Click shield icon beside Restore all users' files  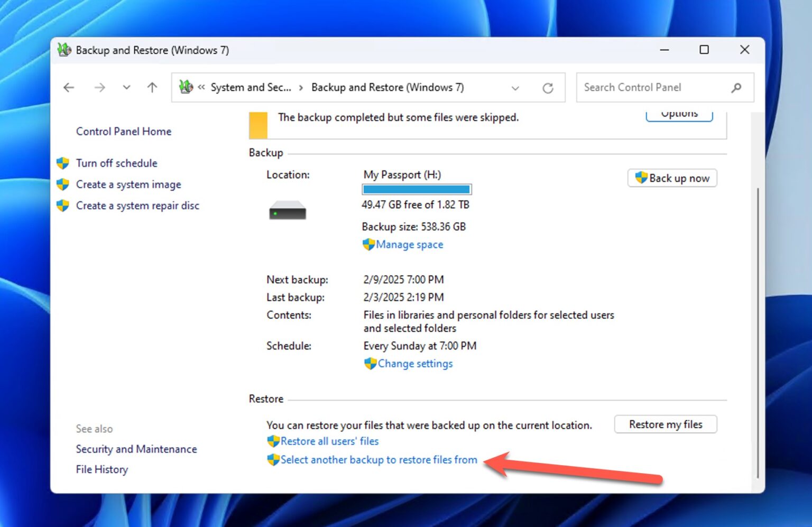click(x=273, y=441)
